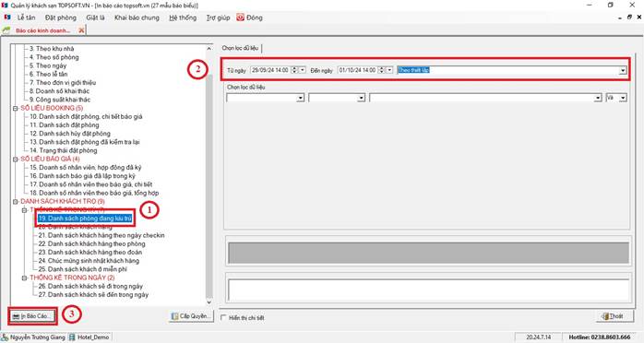
Task: Open the wide third filter dropdown
Action: coord(598,98)
